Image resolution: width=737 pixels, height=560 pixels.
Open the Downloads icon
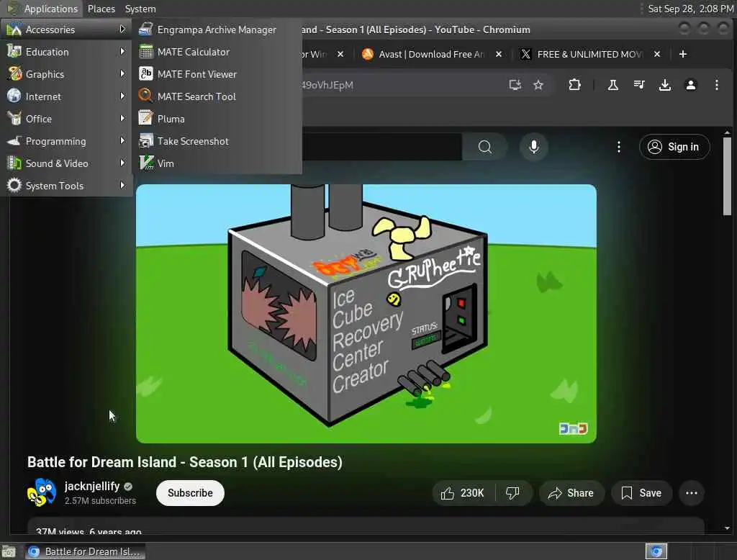664,85
